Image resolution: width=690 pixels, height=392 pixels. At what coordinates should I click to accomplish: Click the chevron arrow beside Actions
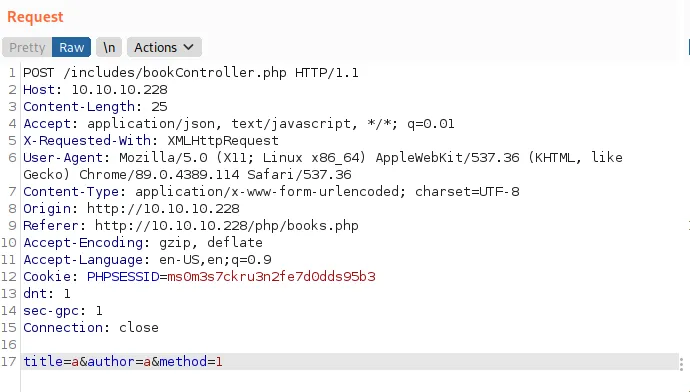click(x=189, y=47)
